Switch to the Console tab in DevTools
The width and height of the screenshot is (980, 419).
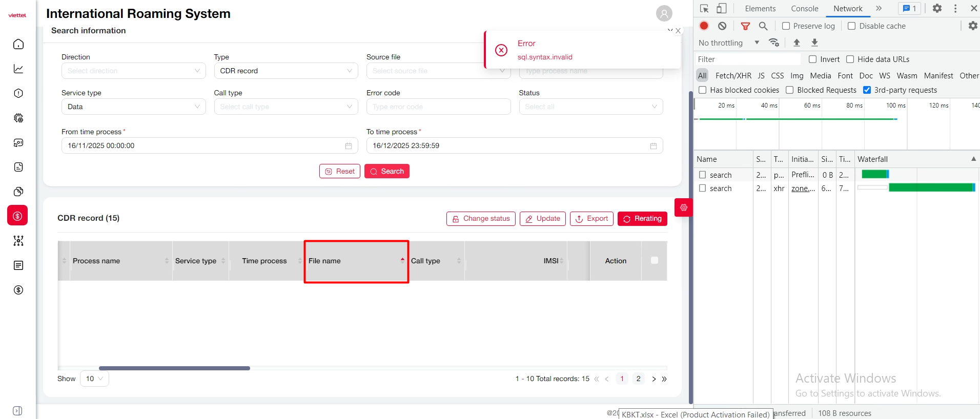pos(804,9)
